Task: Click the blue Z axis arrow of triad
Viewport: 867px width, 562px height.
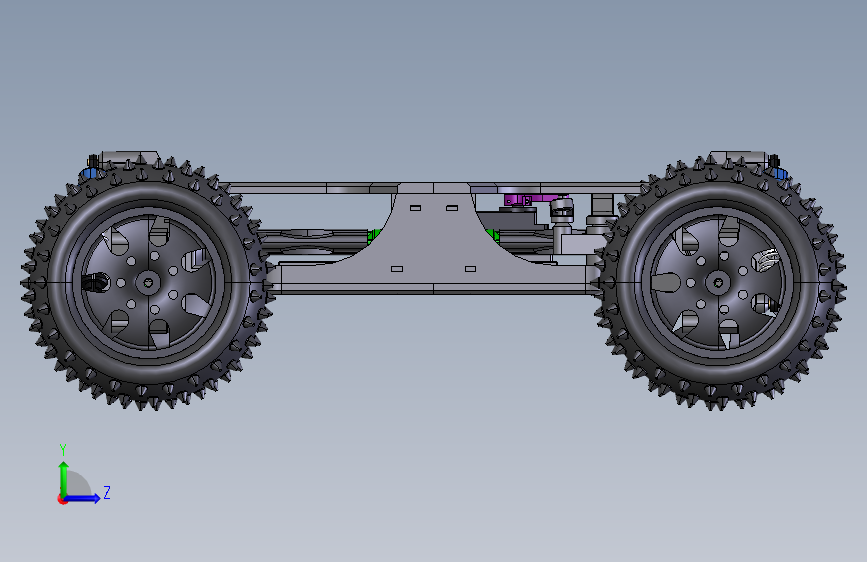Action: 83,498
